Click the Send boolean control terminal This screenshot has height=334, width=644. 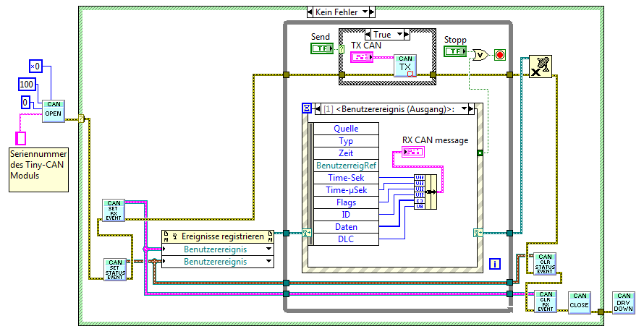point(322,48)
